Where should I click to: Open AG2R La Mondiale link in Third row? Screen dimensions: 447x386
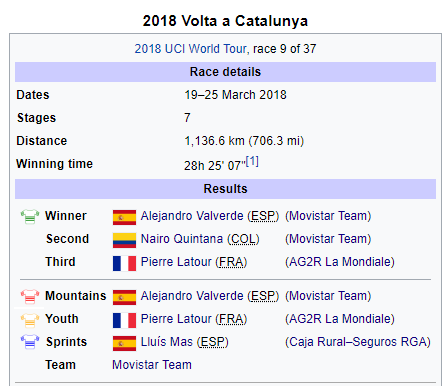point(340,262)
